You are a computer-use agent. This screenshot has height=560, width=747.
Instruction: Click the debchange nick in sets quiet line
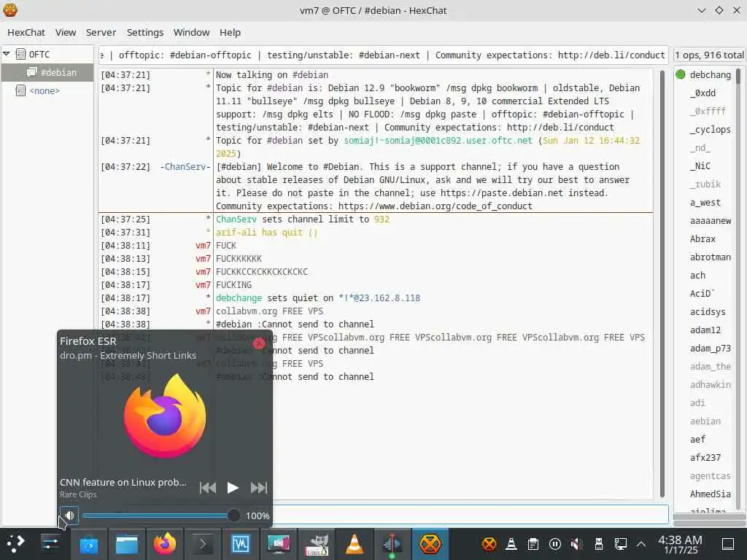[x=239, y=298]
